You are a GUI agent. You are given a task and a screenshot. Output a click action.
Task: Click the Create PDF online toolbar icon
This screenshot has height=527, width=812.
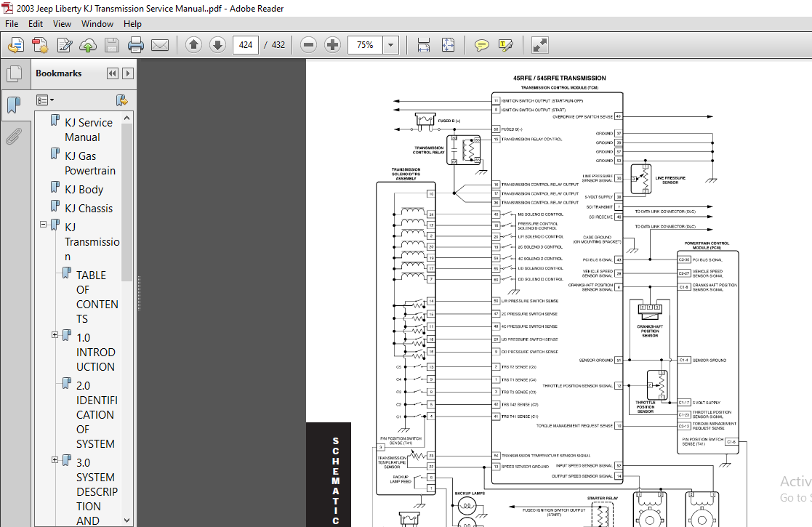point(16,45)
